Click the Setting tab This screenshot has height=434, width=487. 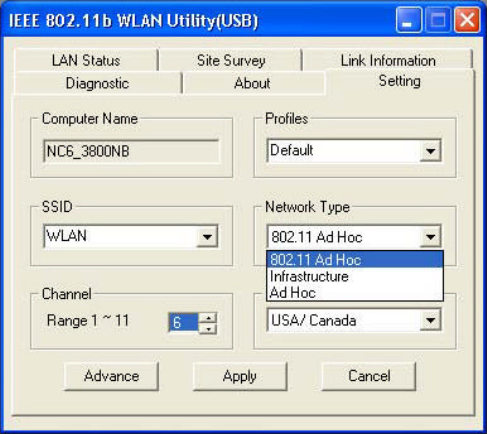400,81
